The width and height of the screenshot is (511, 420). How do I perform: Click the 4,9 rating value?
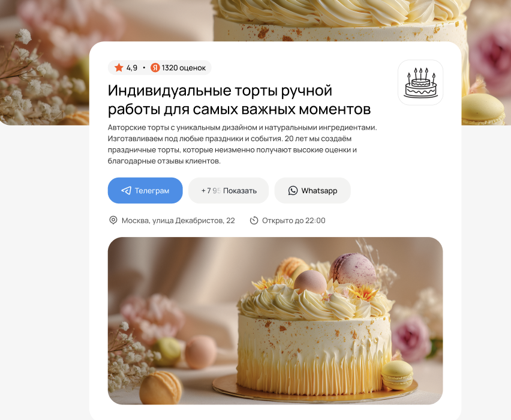[x=132, y=68]
